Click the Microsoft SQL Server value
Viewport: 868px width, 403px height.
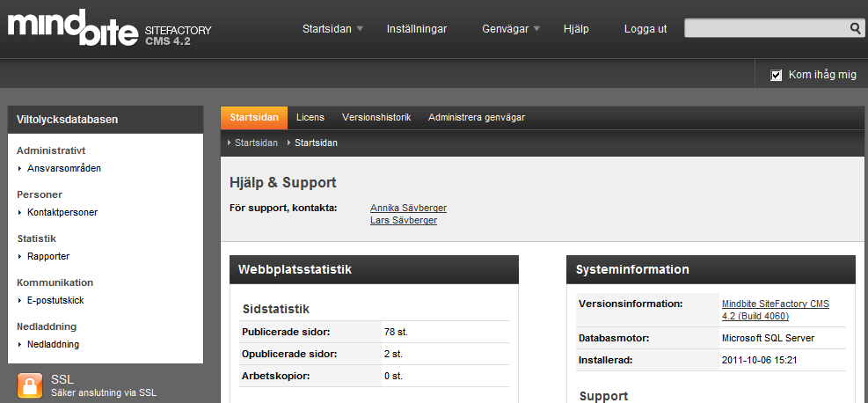coord(769,338)
